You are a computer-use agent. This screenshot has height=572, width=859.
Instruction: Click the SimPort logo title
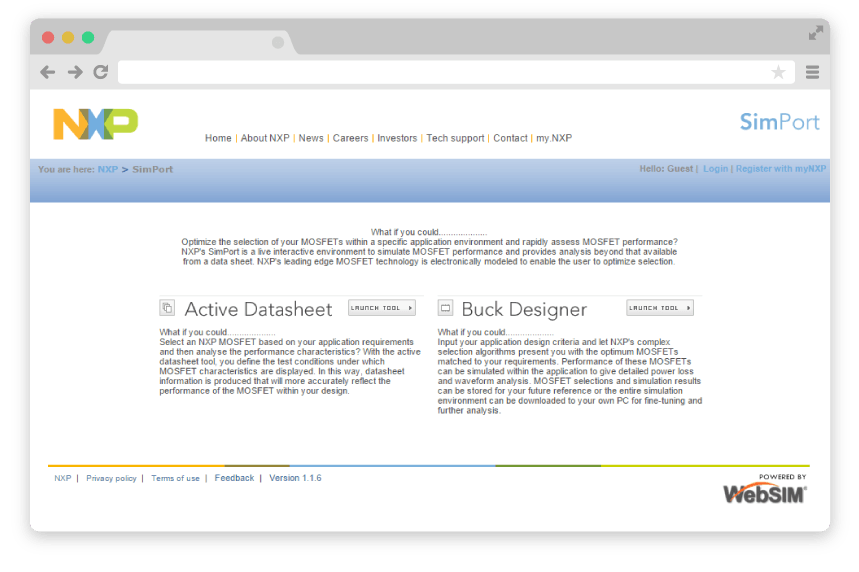[x=780, y=122]
